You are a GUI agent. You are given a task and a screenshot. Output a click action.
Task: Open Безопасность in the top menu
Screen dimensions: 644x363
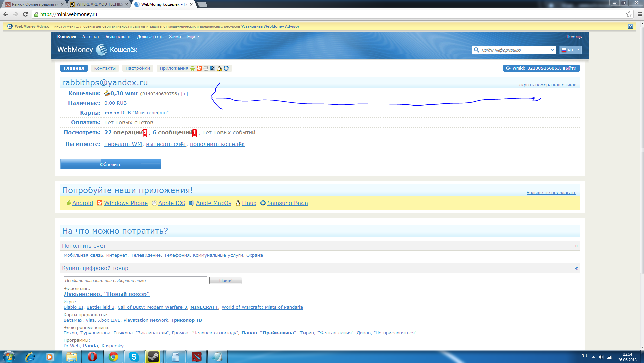coord(118,37)
